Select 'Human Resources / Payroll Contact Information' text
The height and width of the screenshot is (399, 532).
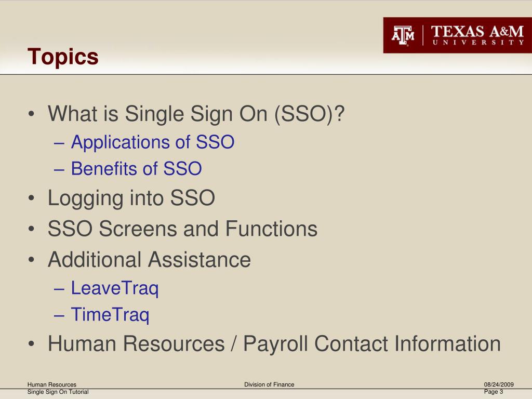pyautogui.click(x=274, y=344)
